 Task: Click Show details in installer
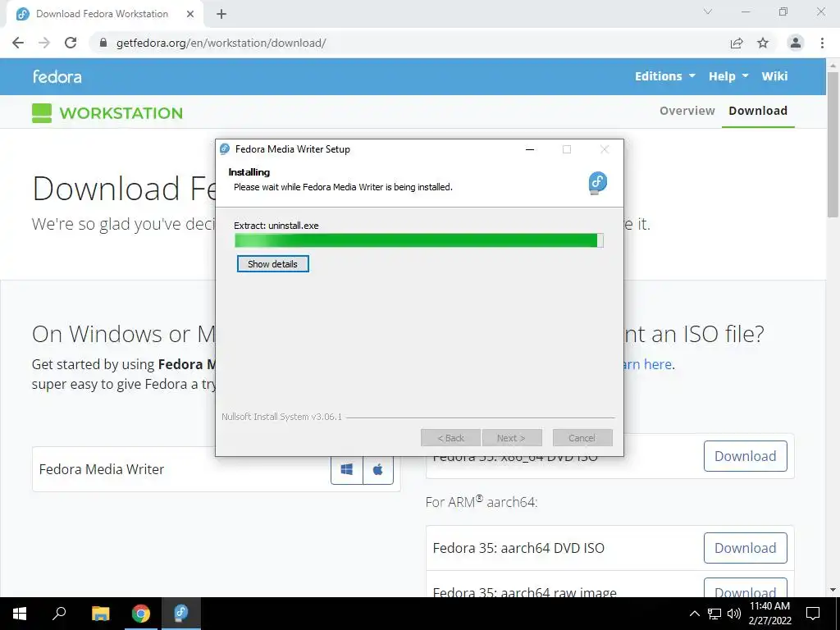pos(272,264)
